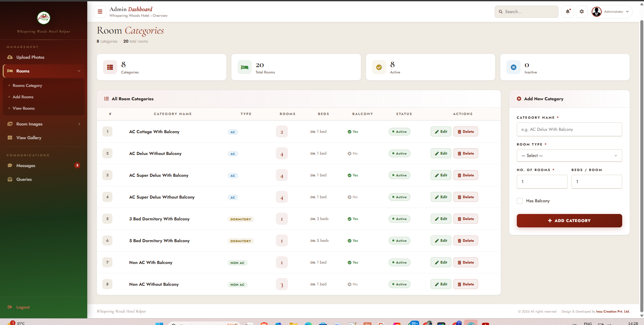Click the Category Name input field

[569, 129]
